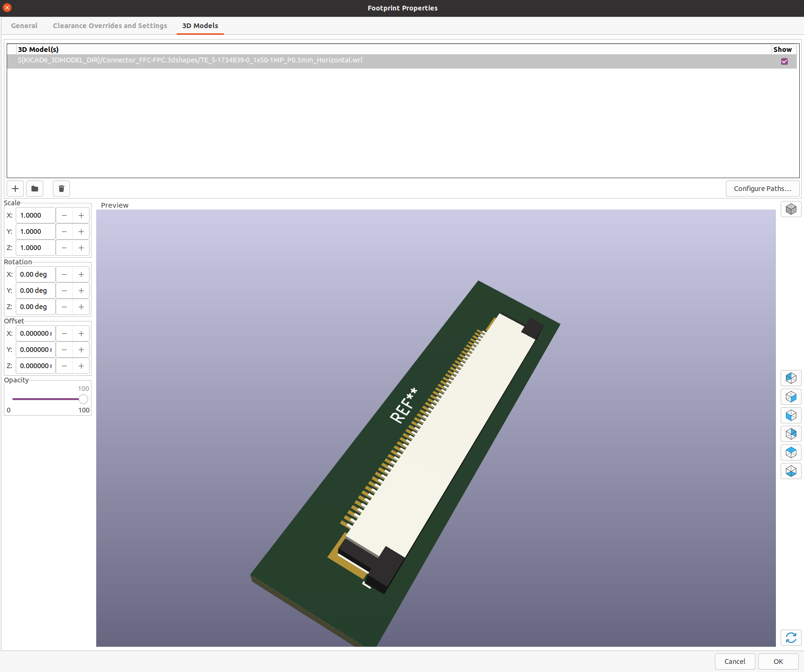Reload the 3D model preview

pyautogui.click(x=791, y=638)
